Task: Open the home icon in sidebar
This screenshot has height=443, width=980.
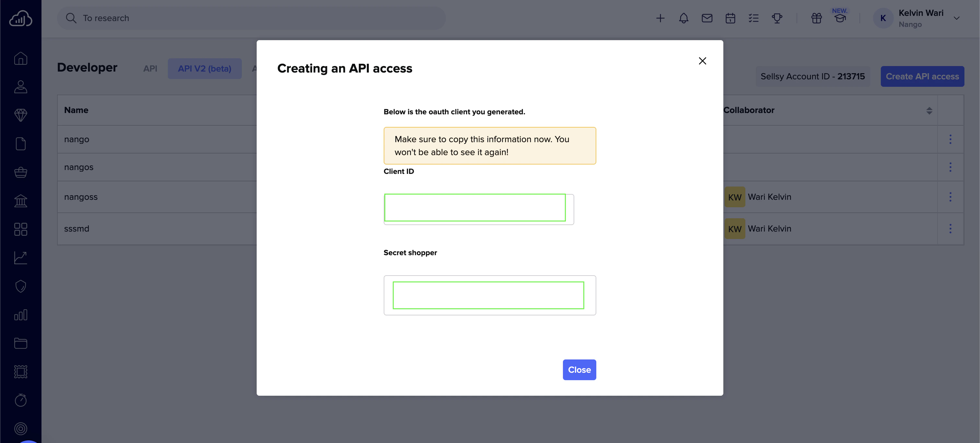Action: (20, 58)
